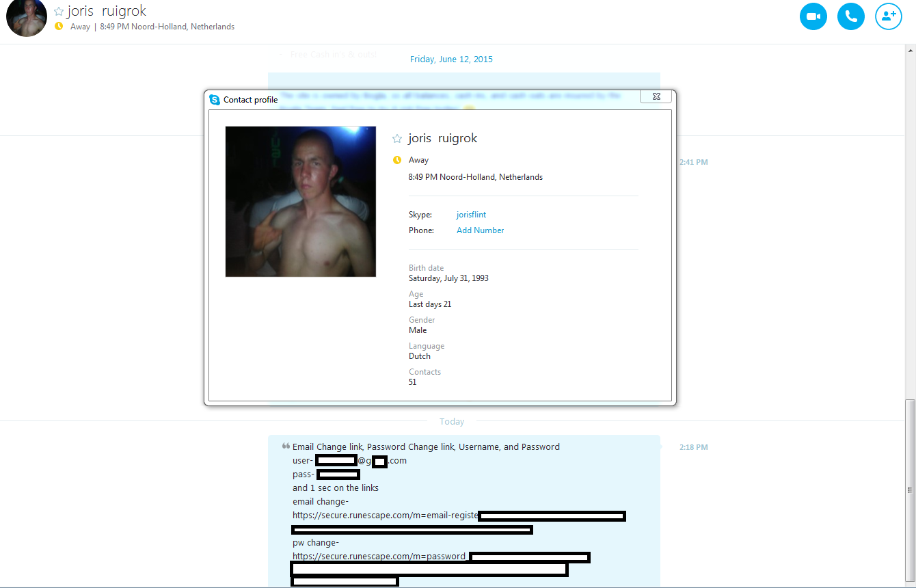Click the Dutch language value
916x588 pixels.
point(420,356)
